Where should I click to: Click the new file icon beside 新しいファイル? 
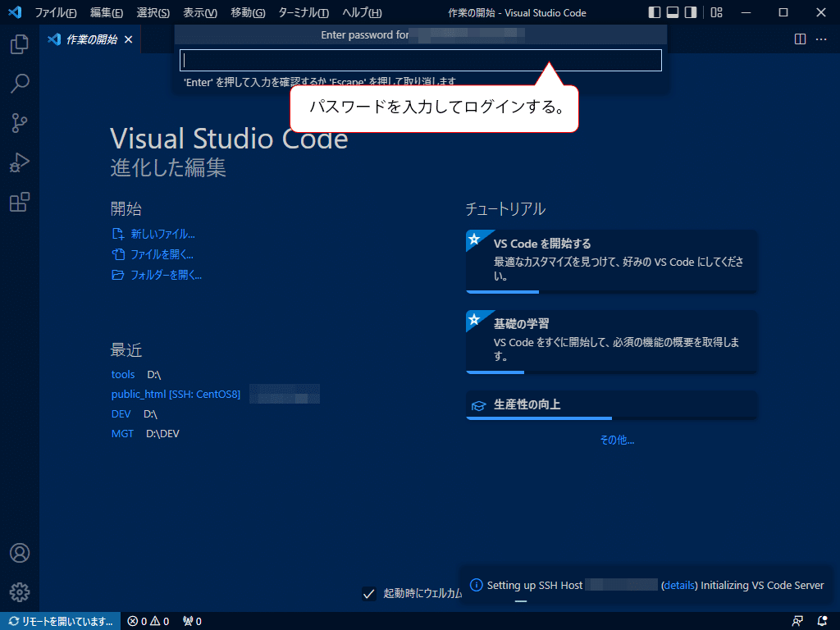tap(118, 234)
